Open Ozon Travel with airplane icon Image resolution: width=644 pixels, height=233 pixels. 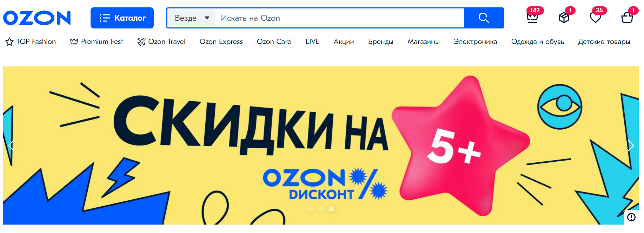click(x=161, y=42)
